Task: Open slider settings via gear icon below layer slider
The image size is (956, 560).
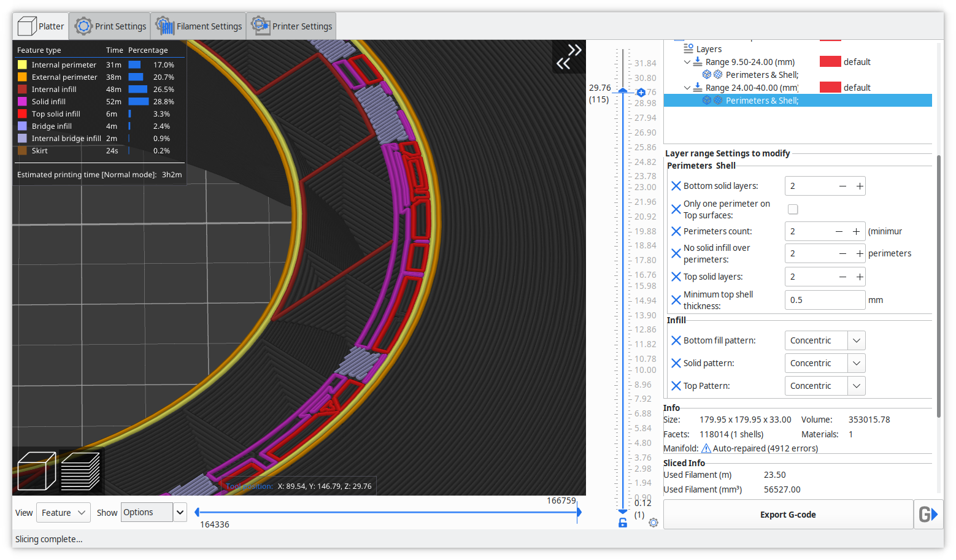Action: (653, 523)
